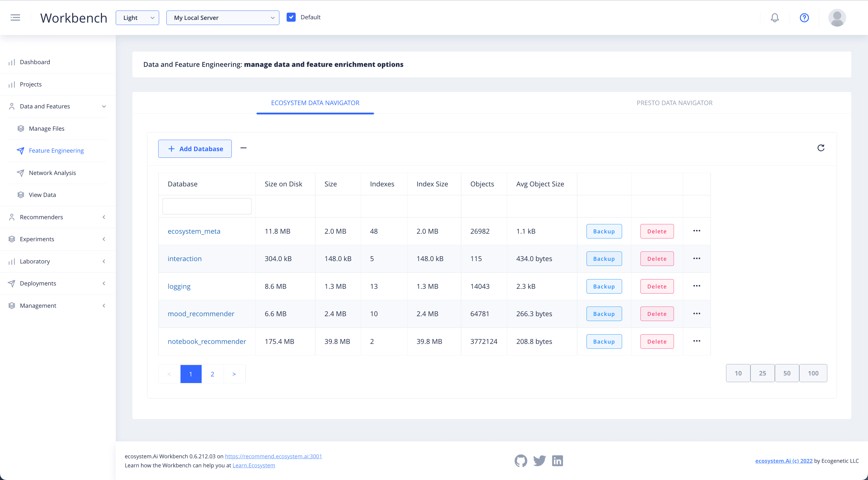Viewport: 868px width, 480px height.
Task: Switch to Presto Data Navigator tab
Action: click(674, 103)
